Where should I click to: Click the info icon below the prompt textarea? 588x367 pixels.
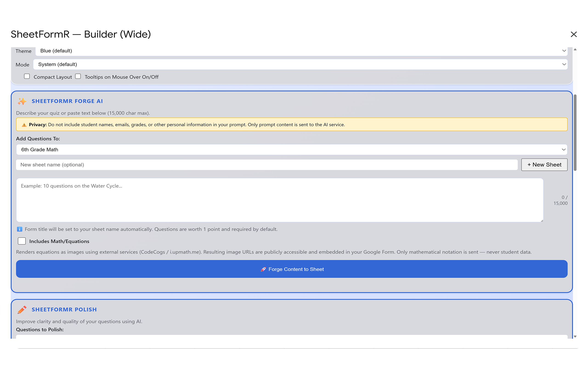(x=19, y=229)
